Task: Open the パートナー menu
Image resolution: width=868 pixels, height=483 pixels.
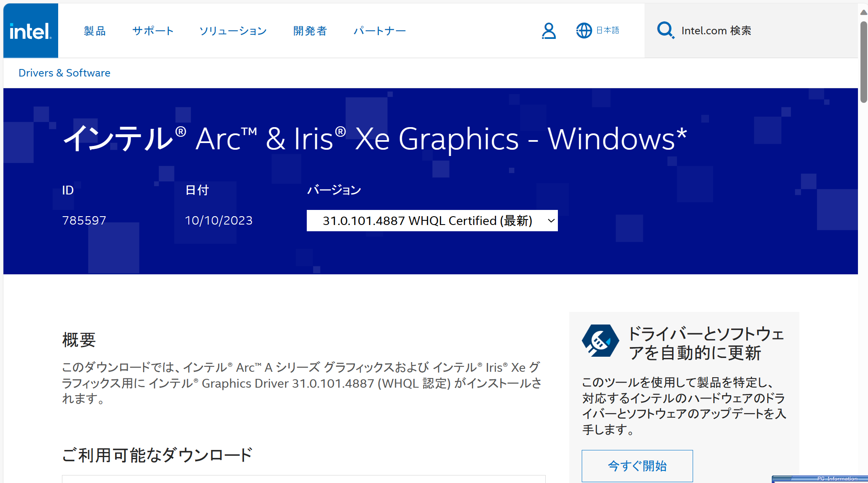Action: [380, 31]
